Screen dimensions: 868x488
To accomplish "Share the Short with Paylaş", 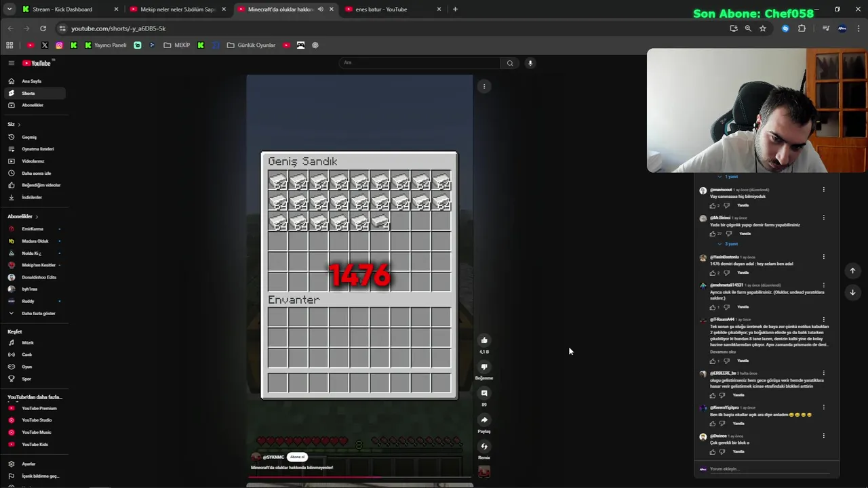I will [x=484, y=420].
